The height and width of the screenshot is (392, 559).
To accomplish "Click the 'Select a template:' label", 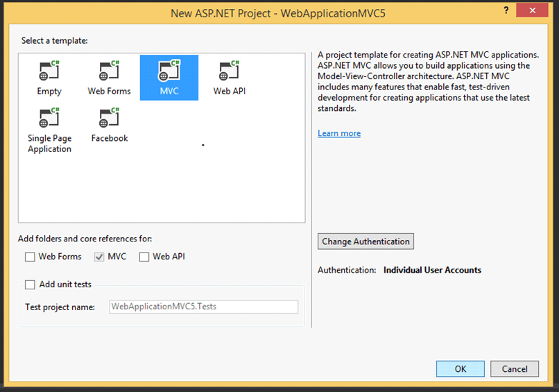I will (x=55, y=41).
